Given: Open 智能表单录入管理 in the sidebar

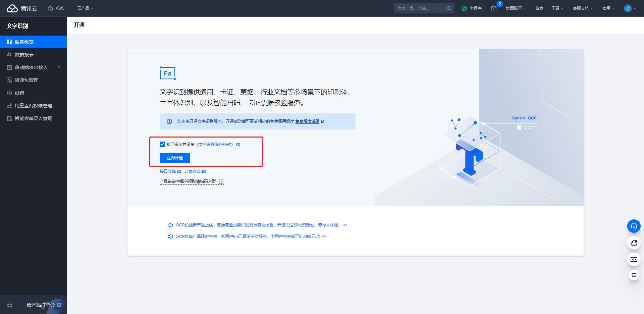Looking at the screenshot, I should (34, 118).
